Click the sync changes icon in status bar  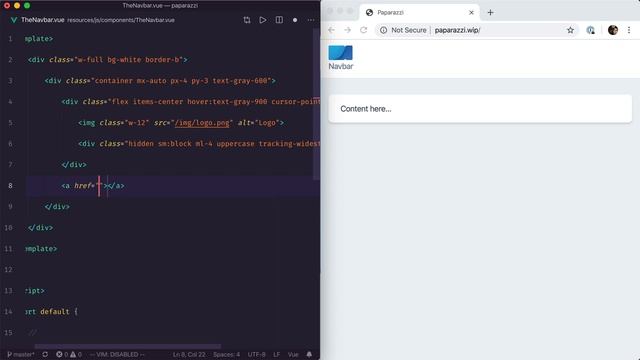pos(45,354)
